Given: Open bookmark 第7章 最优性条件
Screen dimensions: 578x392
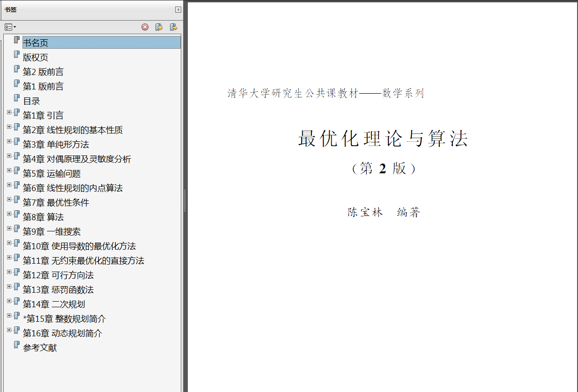Looking at the screenshot, I should click(56, 203).
